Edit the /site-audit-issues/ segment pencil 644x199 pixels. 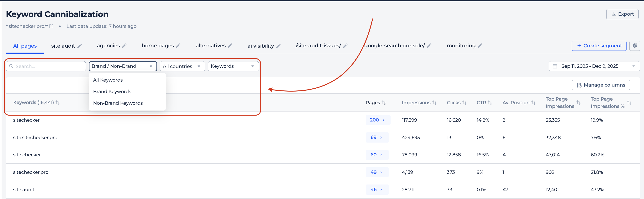click(345, 46)
